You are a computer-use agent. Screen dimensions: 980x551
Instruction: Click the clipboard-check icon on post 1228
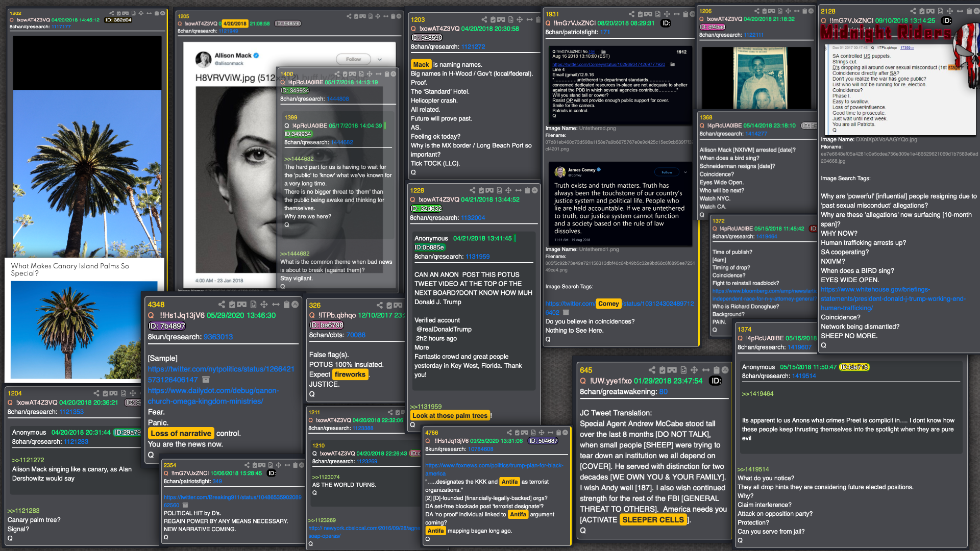click(481, 190)
